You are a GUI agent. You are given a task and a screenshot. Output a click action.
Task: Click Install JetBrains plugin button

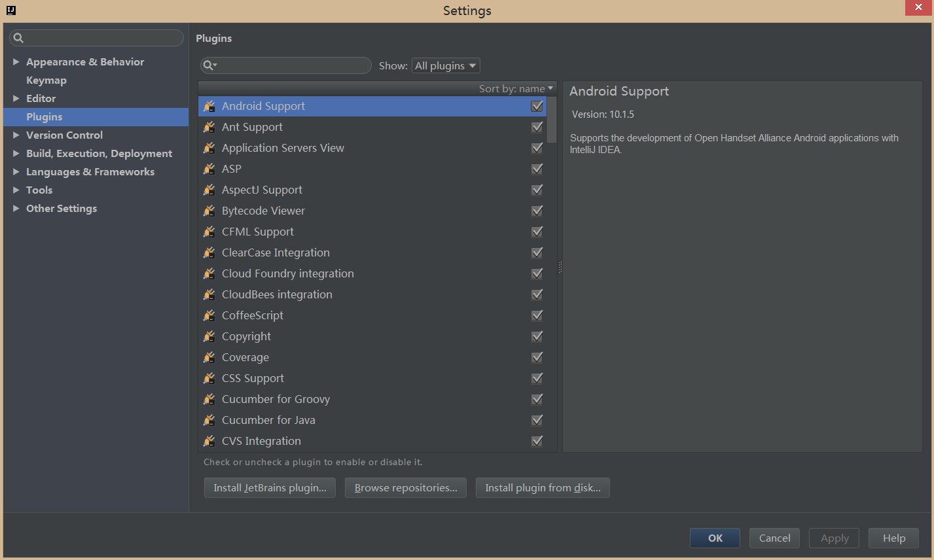pyautogui.click(x=270, y=487)
